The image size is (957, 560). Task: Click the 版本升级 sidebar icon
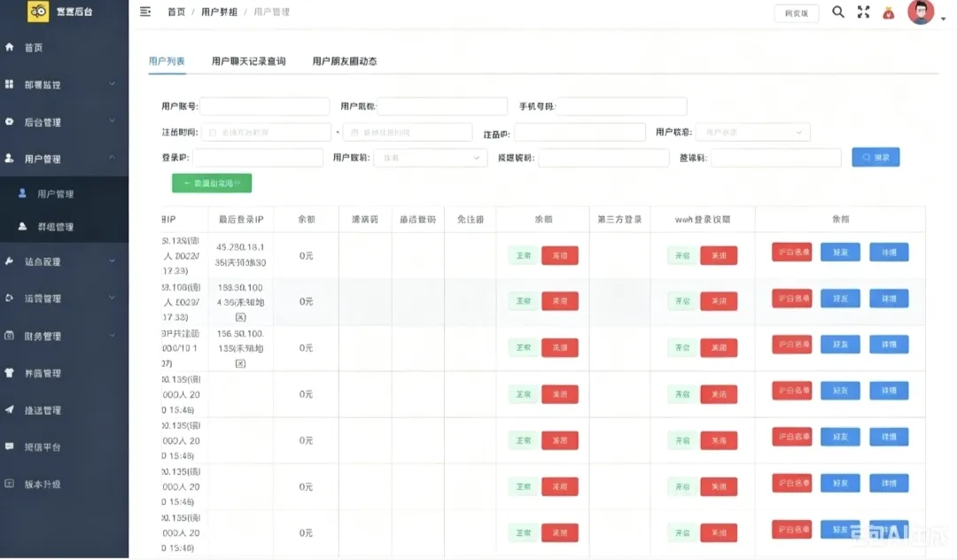coord(9,483)
